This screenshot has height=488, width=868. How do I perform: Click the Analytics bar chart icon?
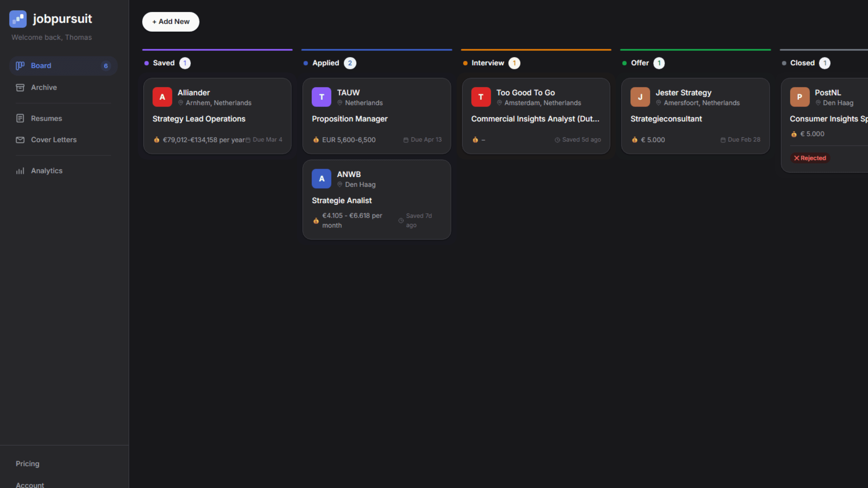(20, 171)
